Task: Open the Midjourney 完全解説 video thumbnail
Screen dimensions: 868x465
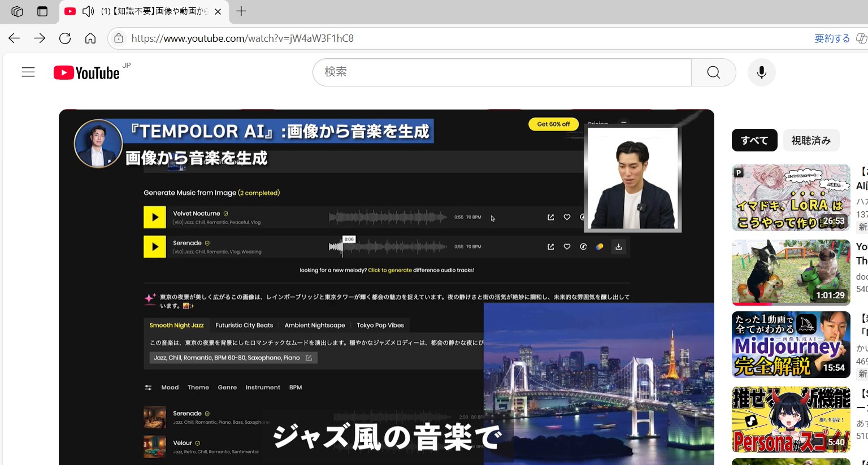Action: (x=791, y=345)
